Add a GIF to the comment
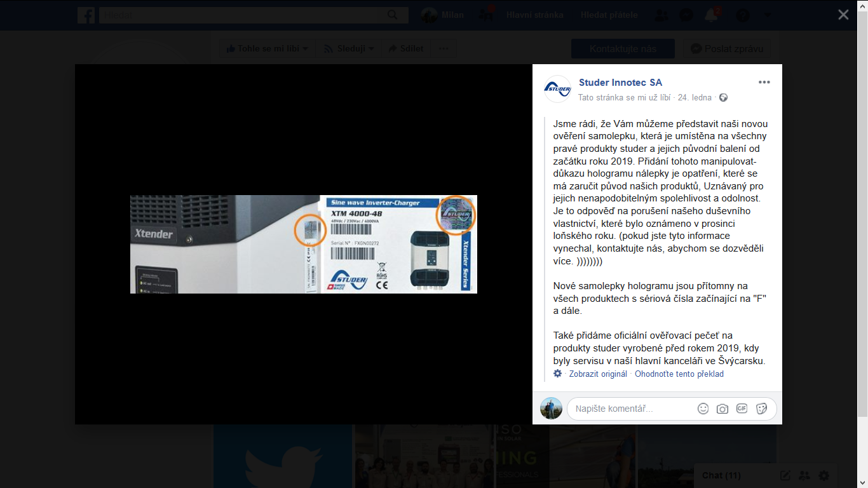 [x=742, y=409]
